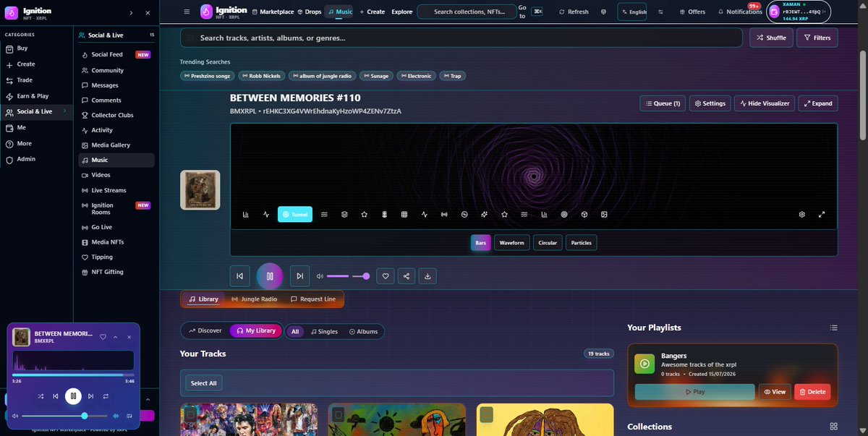This screenshot has width=868, height=436.
Task: Open visualizer gear settings inside the visualizer bar
Action: pos(802,215)
